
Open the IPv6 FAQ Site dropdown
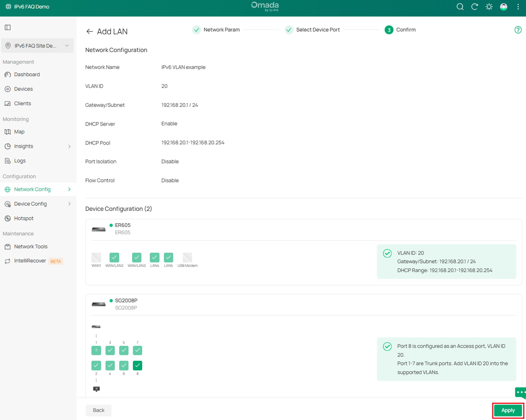(x=38, y=46)
